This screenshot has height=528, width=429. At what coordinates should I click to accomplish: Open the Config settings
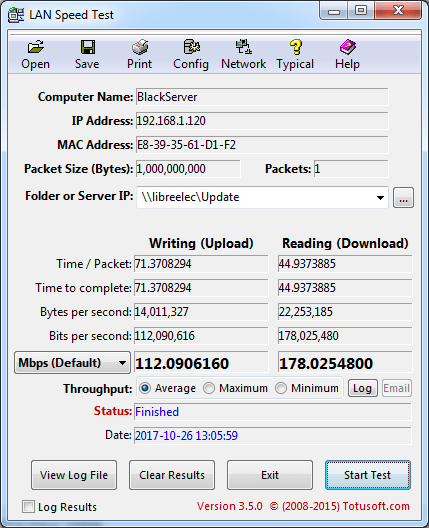point(191,55)
